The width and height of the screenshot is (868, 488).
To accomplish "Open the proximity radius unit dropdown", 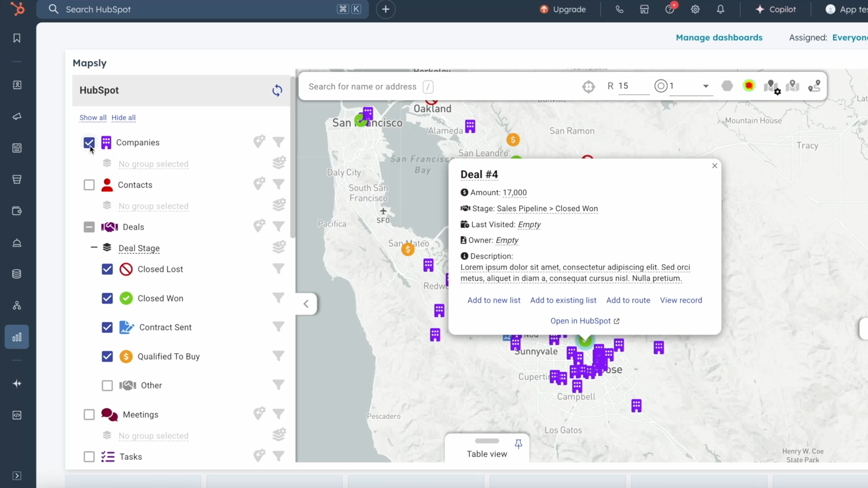I will 706,86.
